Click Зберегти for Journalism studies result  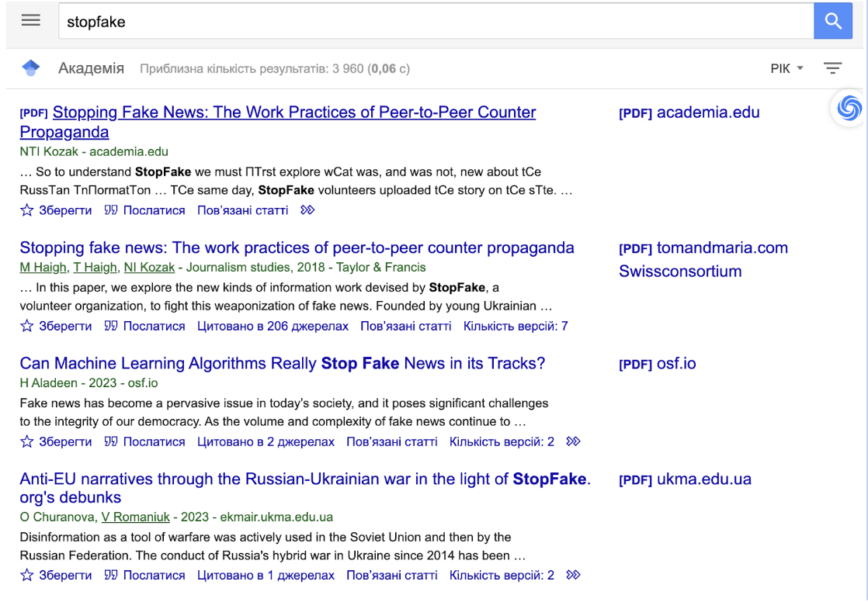pyautogui.click(x=65, y=326)
